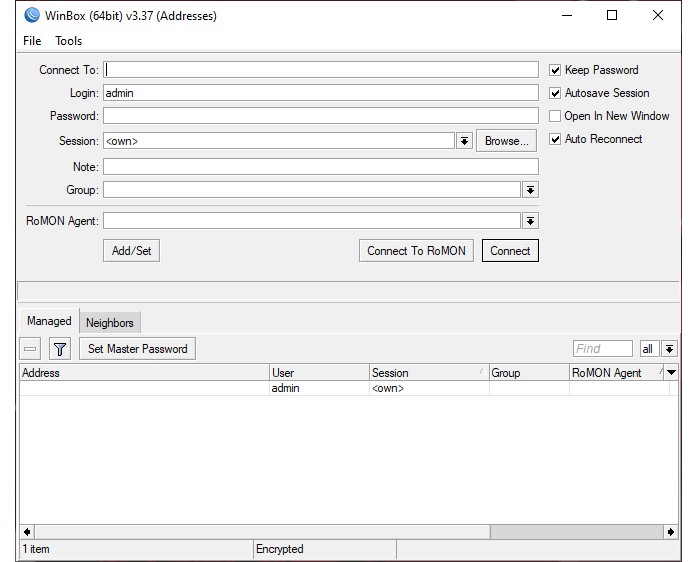This screenshot has width=696, height=562.
Task: Click into the Login field
Action: 321,93
